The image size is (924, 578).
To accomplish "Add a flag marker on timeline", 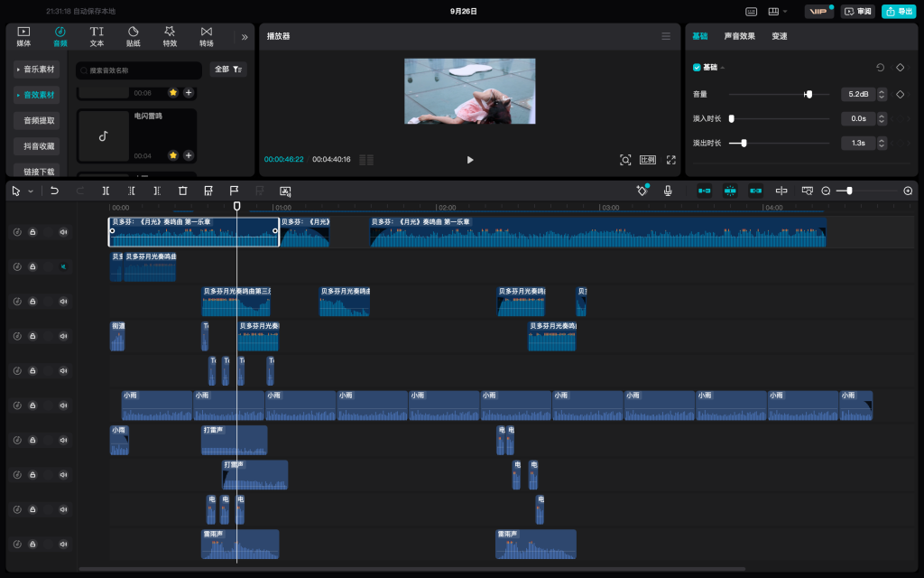I will click(x=234, y=191).
